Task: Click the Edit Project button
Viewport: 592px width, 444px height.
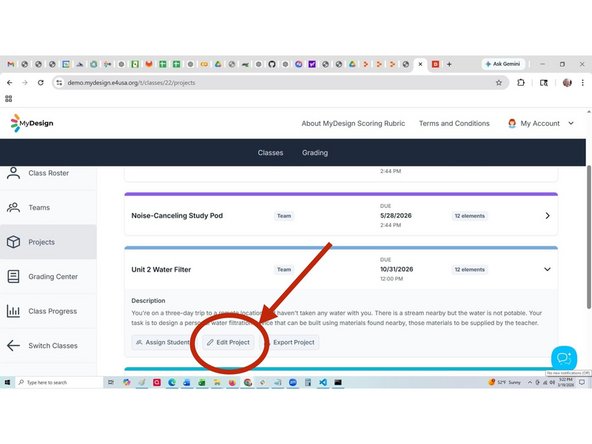Action: [228, 342]
